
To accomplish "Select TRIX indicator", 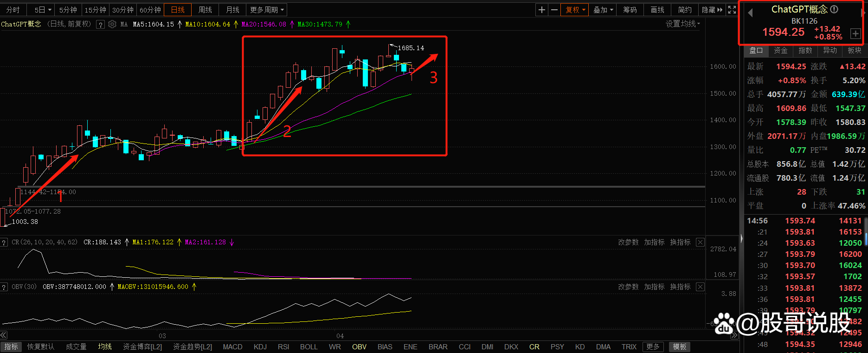I will (x=629, y=347).
